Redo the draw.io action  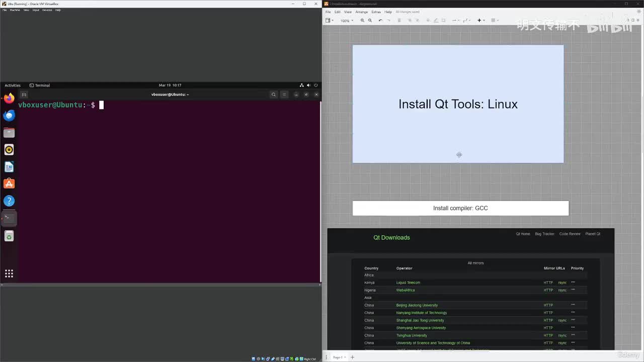[x=388, y=21]
